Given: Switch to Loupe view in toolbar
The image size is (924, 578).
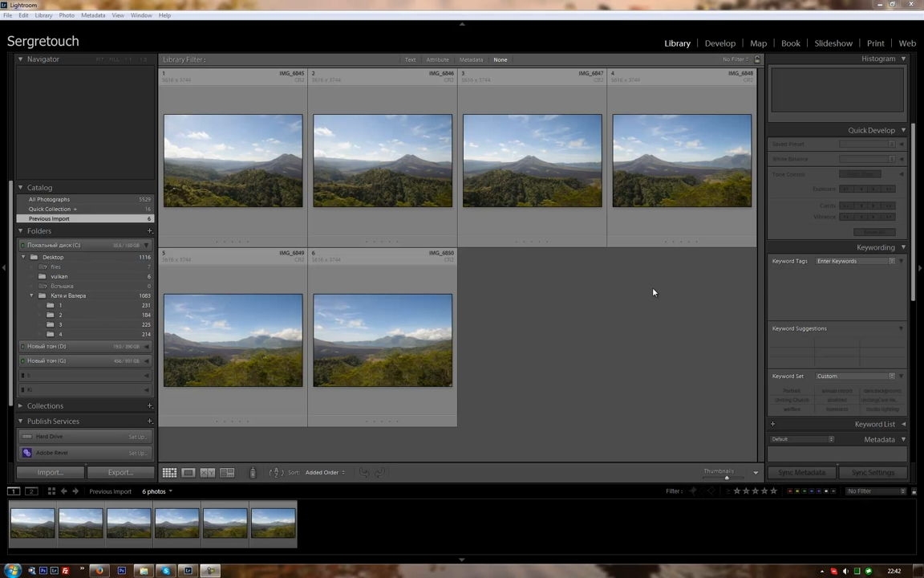Looking at the screenshot, I should tap(188, 472).
